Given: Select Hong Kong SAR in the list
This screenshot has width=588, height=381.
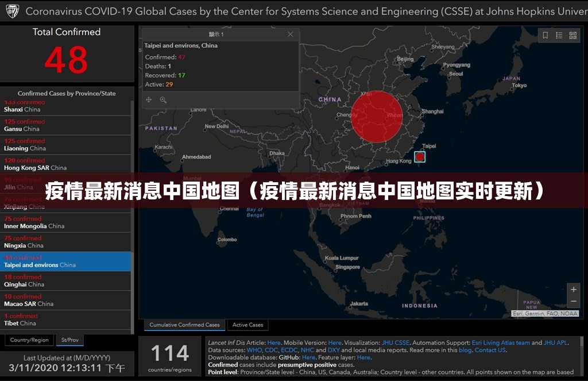Looking at the screenshot, I should [x=35, y=164].
